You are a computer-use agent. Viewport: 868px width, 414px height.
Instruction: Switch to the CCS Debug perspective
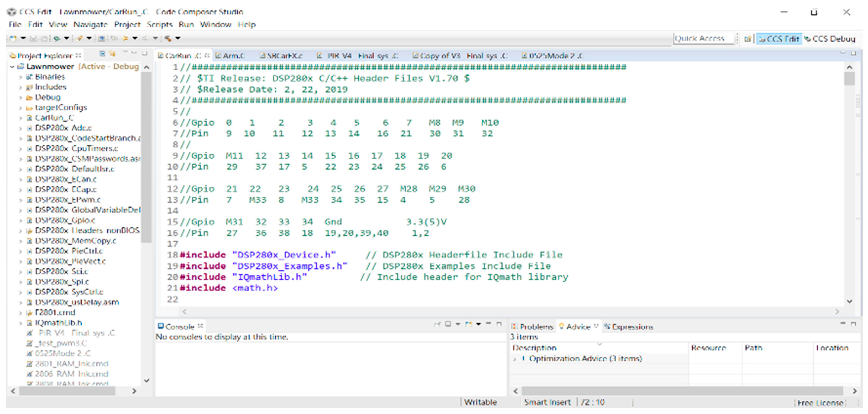point(830,39)
